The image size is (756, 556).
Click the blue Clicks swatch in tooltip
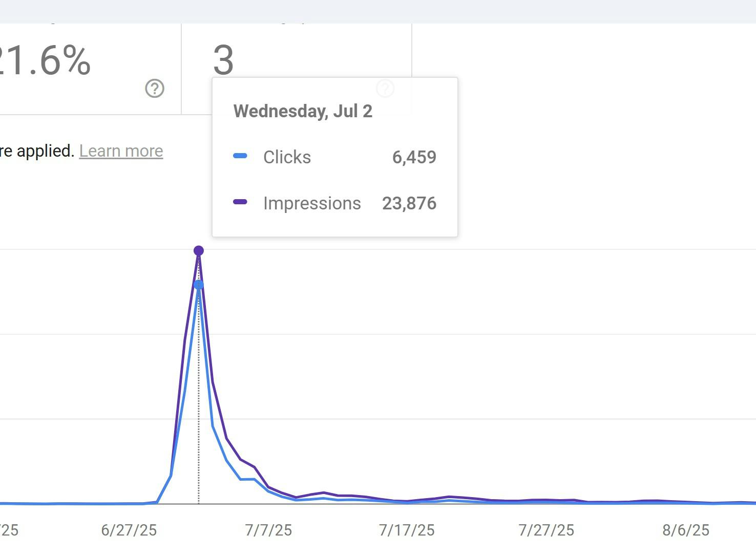coord(240,156)
